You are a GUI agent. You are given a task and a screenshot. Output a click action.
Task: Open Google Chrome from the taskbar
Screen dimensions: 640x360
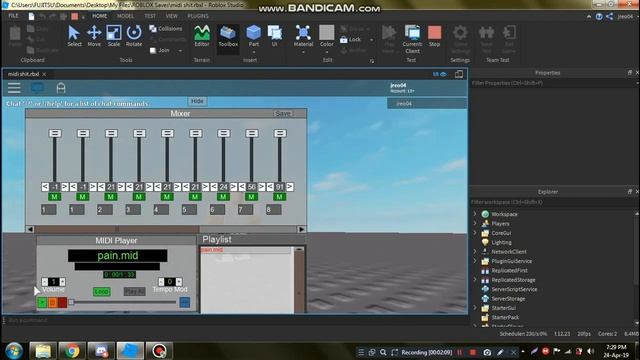(x=72, y=351)
